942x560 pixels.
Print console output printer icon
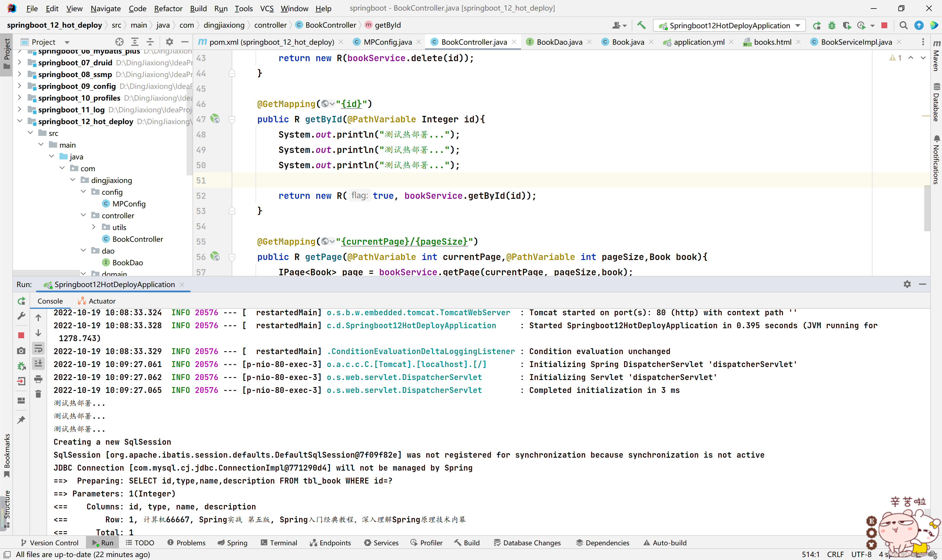[x=38, y=379]
